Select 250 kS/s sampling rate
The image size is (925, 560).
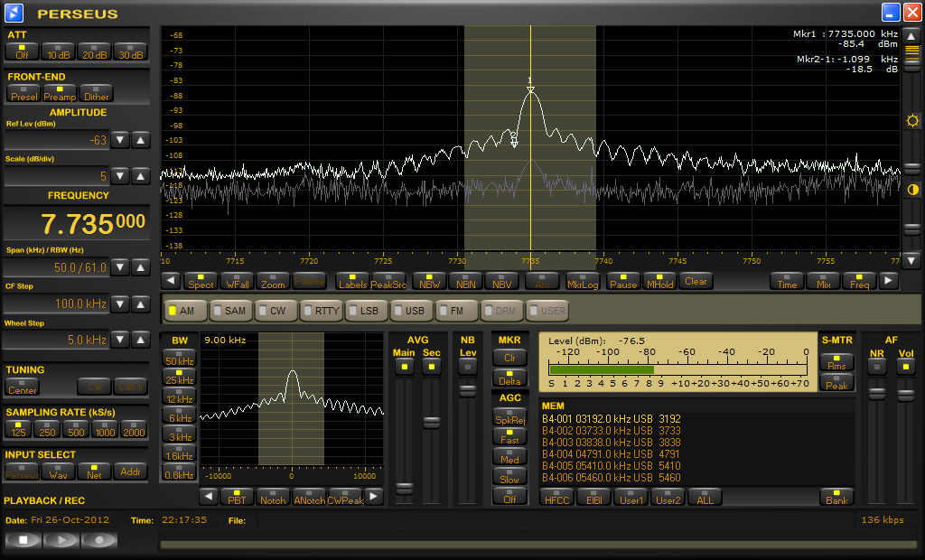tap(47, 429)
